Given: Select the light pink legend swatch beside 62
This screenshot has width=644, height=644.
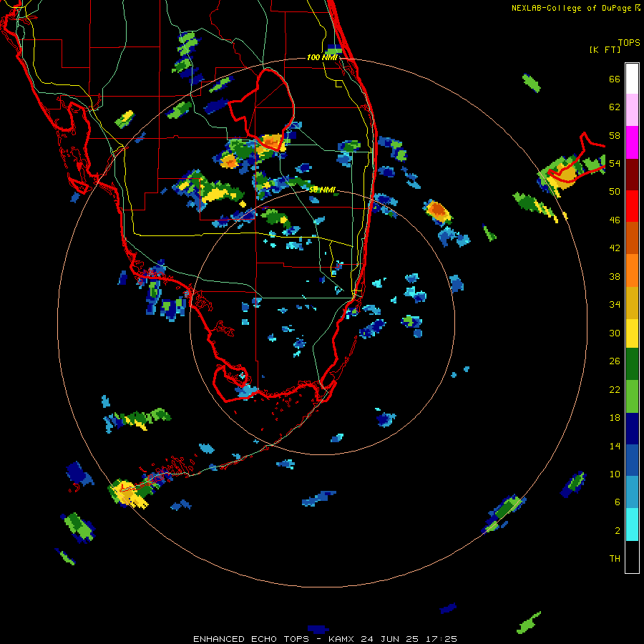Looking at the screenshot, I should 632,109.
